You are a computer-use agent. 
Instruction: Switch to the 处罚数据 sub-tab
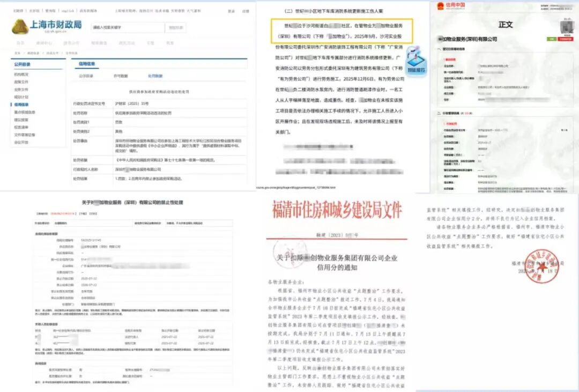coord(155,76)
